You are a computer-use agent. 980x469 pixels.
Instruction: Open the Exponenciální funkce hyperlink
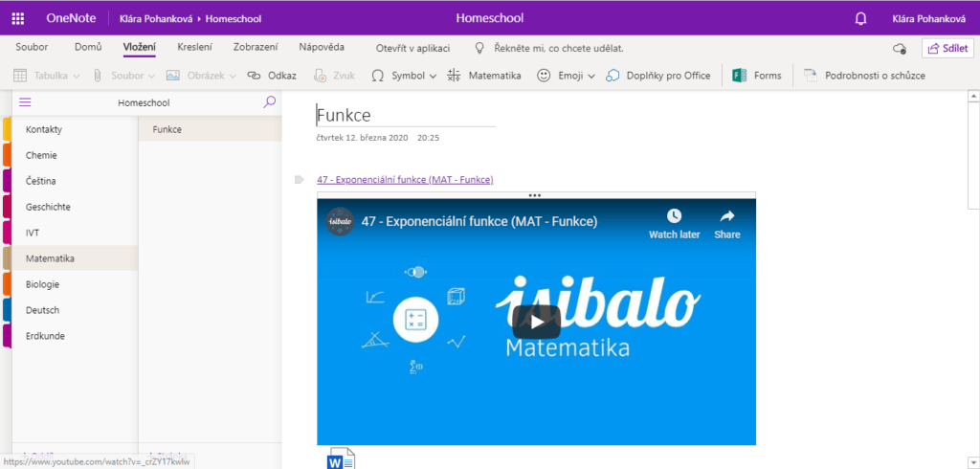click(x=405, y=180)
